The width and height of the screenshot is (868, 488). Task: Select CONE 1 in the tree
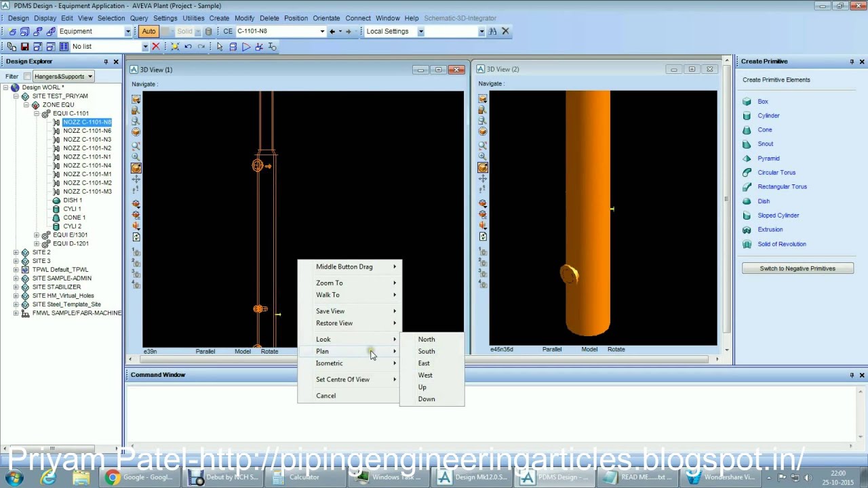74,218
